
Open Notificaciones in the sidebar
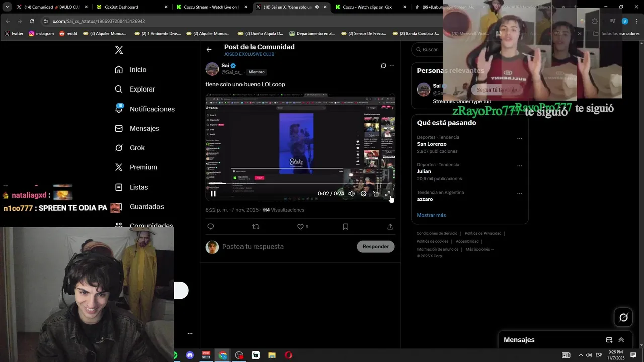tap(144, 109)
